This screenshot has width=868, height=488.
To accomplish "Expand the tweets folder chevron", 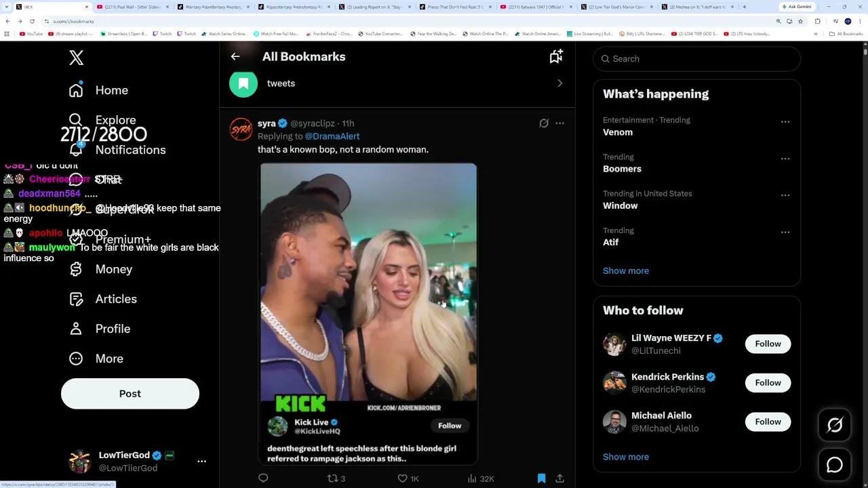I will click(x=559, y=83).
